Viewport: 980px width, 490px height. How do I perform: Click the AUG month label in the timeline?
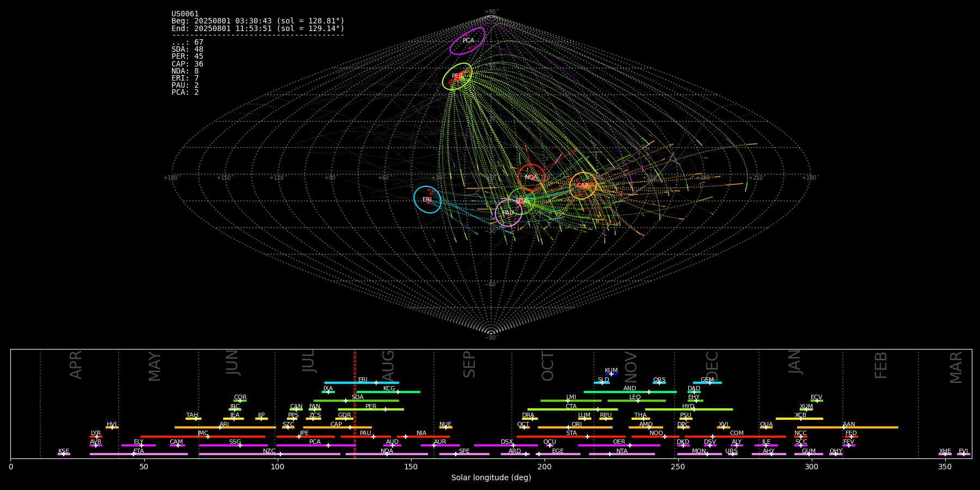pos(388,365)
